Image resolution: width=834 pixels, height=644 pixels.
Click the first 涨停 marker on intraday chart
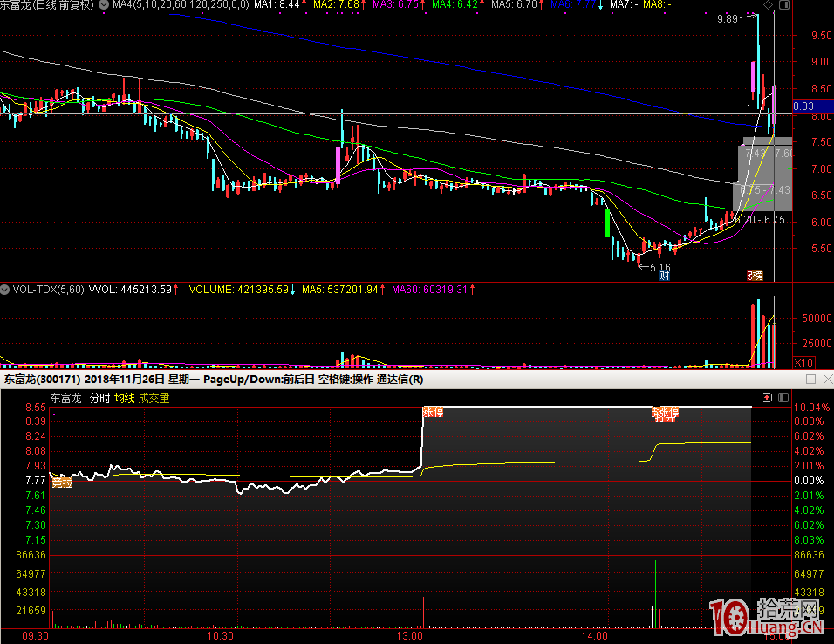433,412
